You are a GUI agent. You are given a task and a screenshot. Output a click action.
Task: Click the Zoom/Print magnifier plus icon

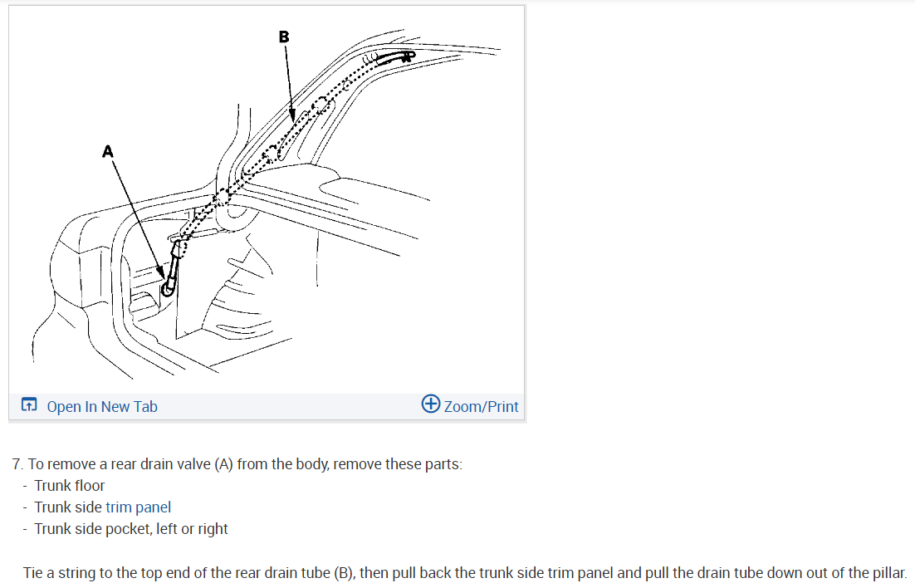tap(431, 404)
